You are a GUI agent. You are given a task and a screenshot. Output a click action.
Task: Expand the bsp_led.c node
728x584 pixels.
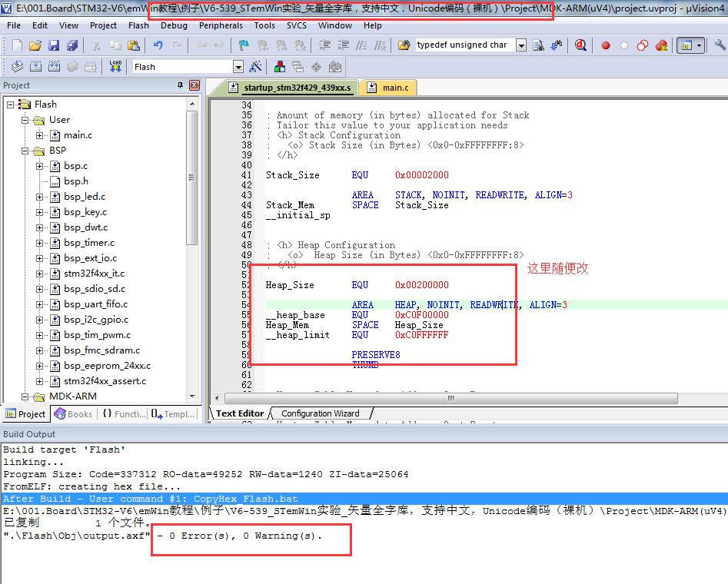pyautogui.click(x=40, y=197)
